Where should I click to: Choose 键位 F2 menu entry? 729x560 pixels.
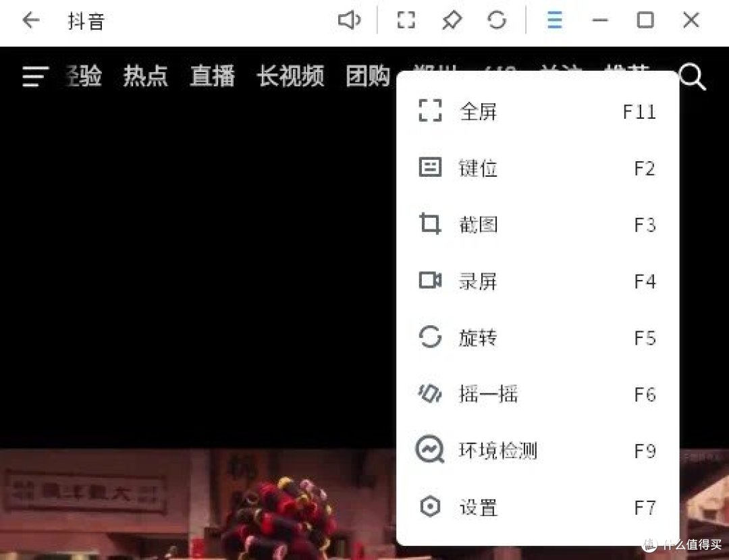[537, 168]
